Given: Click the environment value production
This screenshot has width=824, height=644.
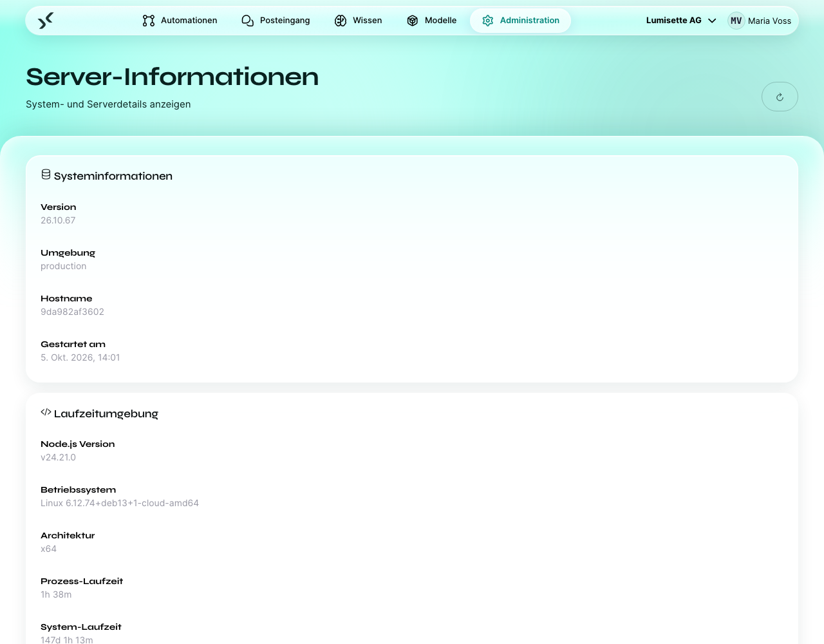Looking at the screenshot, I should (x=63, y=266).
